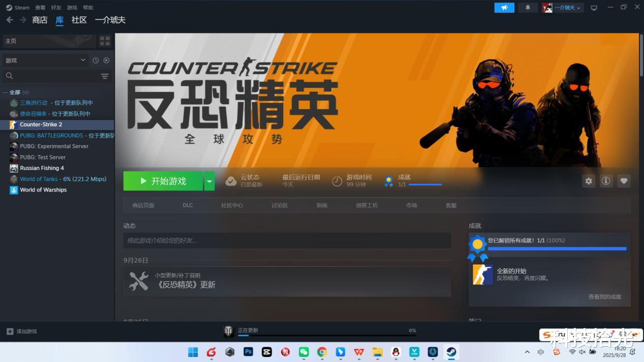Open the 市场 link
Viewport: 644px width, 362px height.
412,205
